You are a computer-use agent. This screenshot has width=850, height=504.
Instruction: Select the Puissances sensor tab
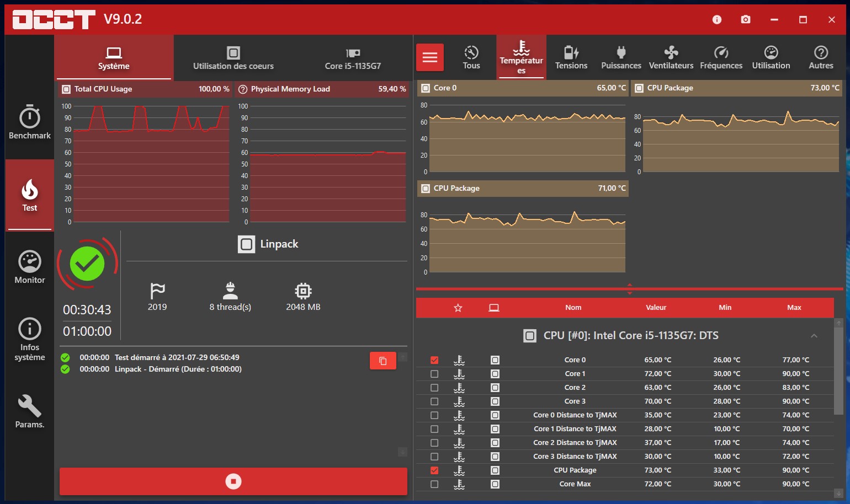tap(621, 57)
